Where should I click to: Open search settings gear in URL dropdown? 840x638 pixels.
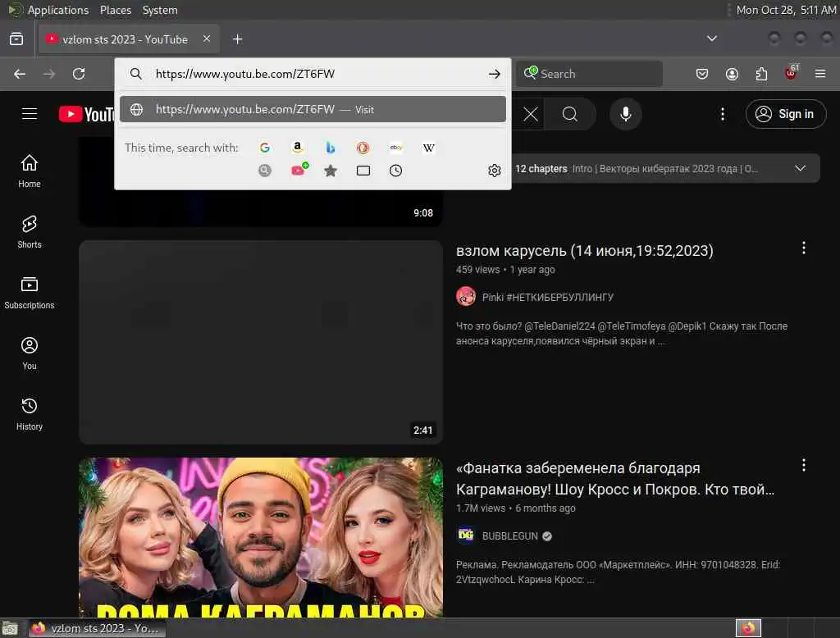495,171
